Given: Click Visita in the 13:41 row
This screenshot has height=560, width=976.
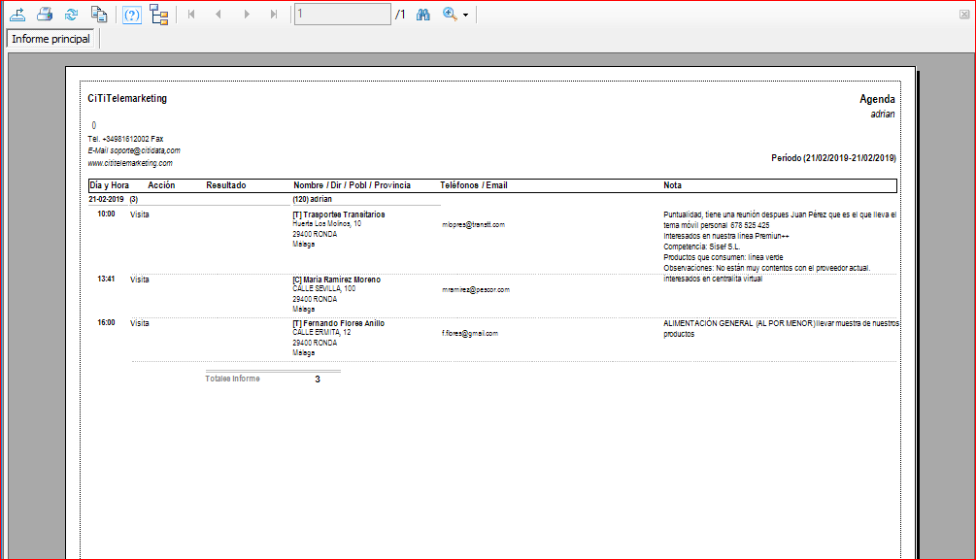Looking at the screenshot, I should coord(140,280).
